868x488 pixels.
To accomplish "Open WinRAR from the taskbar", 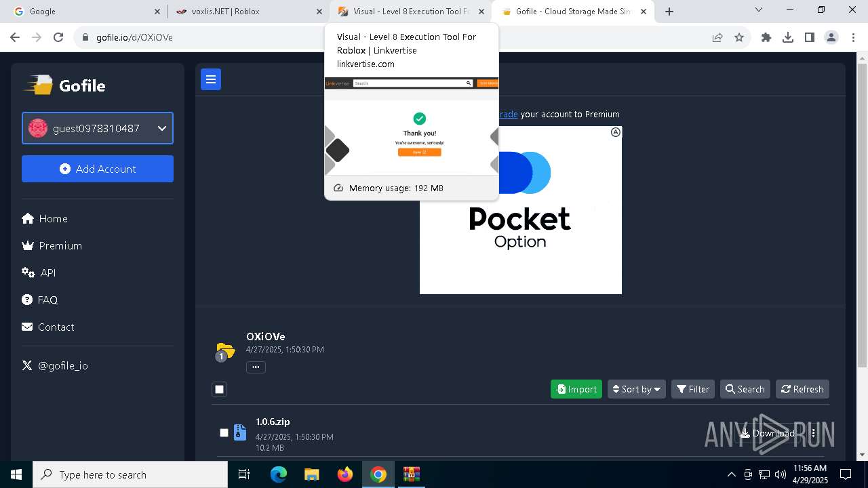I will tap(412, 474).
